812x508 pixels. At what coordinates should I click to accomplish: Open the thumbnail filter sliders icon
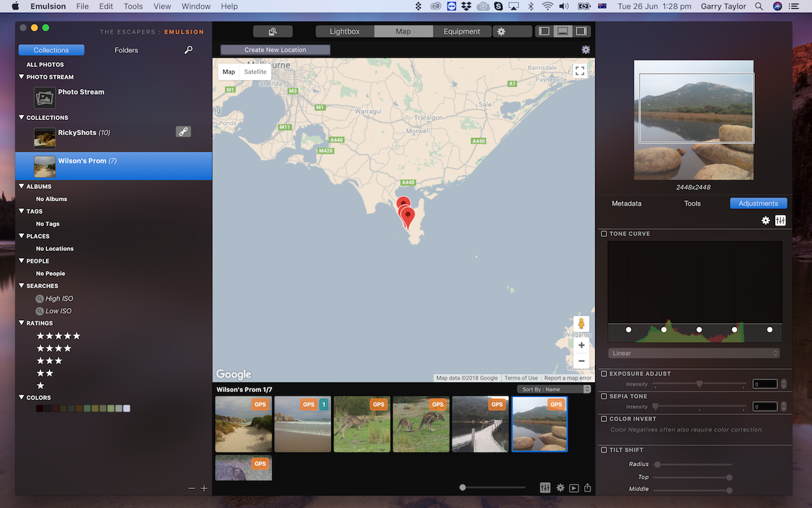point(545,487)
